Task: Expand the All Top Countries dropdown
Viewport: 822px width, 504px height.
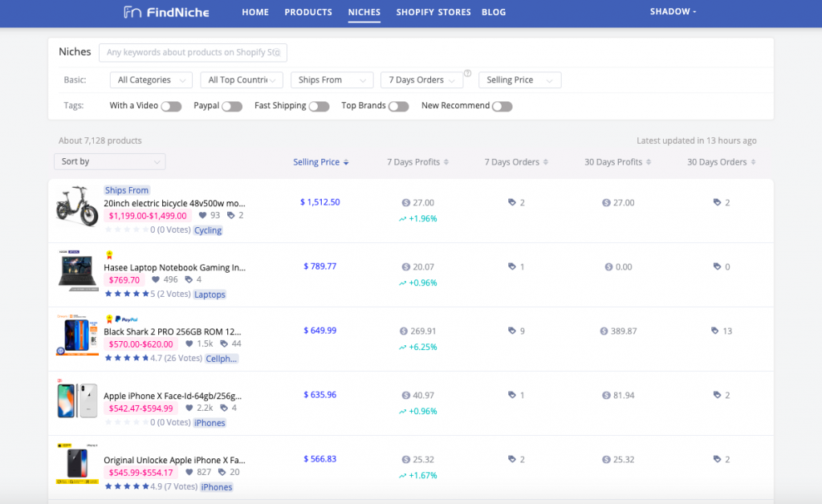Action: [242, 80]
